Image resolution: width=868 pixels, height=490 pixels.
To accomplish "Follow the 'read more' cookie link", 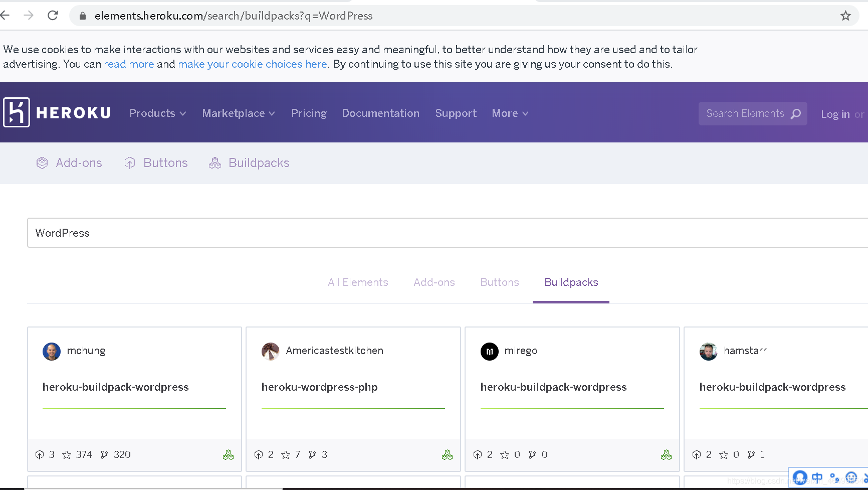I will click(x=129, y=64).
